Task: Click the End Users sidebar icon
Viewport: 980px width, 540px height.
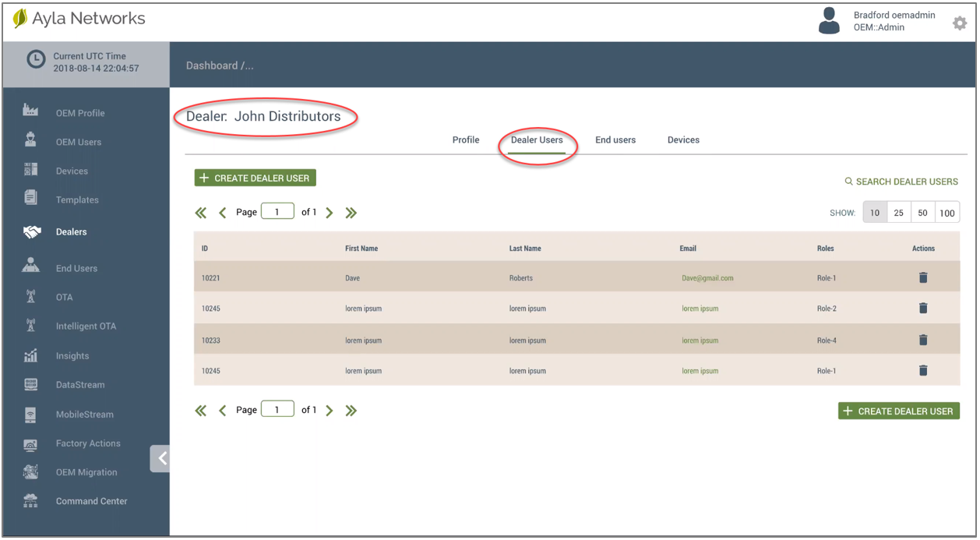Action: [30, 266]
